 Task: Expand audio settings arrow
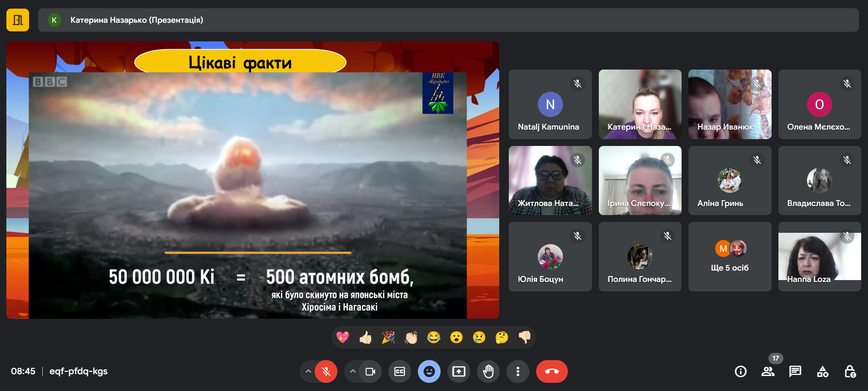(308, 371)
